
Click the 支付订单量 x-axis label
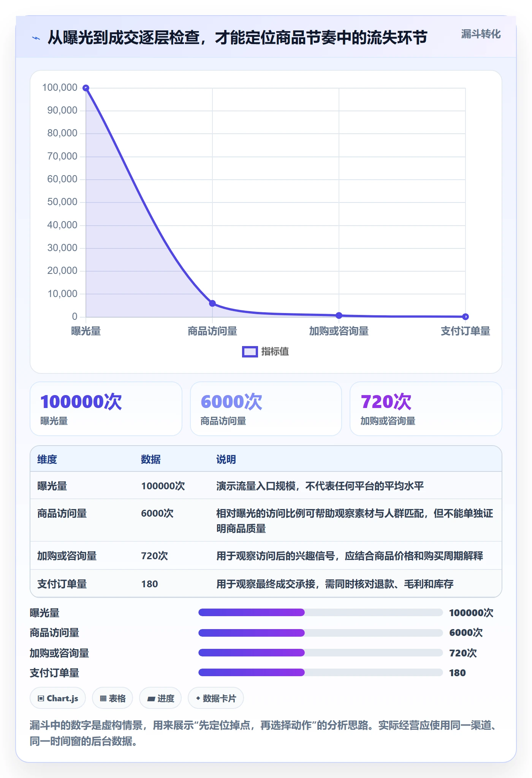[465, 331]
